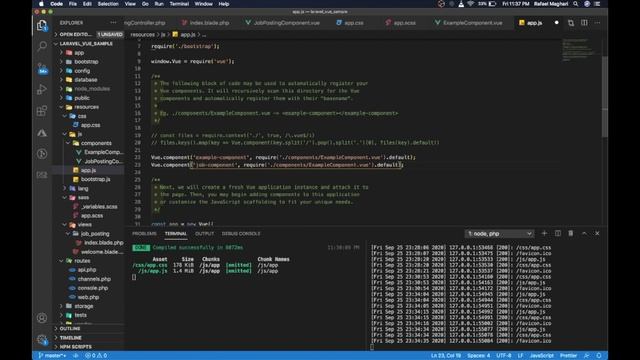The height and width of the screenshot is (360, 640).
Task: Open the Terminal menu in menu bar
Action: (x=179, y=4)
